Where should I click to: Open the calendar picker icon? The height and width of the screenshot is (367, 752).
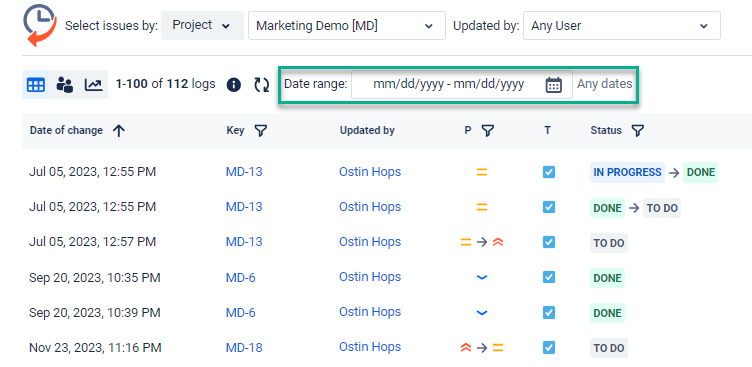(553, 85)
